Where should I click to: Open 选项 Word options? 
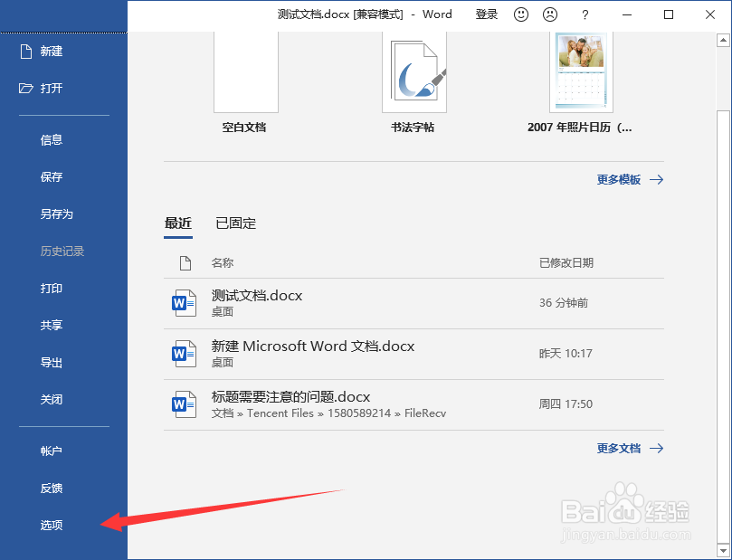(x=52, y=526)
